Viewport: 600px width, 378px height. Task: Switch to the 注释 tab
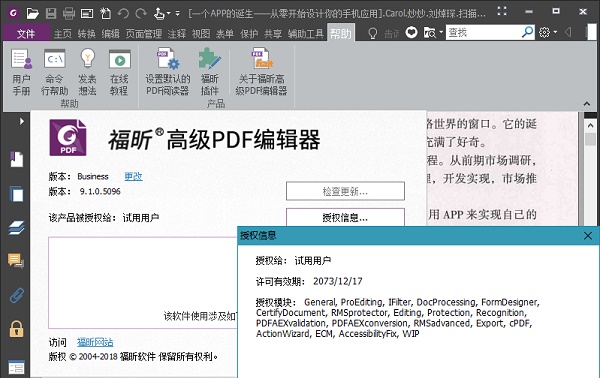click(x=177, y=34)
